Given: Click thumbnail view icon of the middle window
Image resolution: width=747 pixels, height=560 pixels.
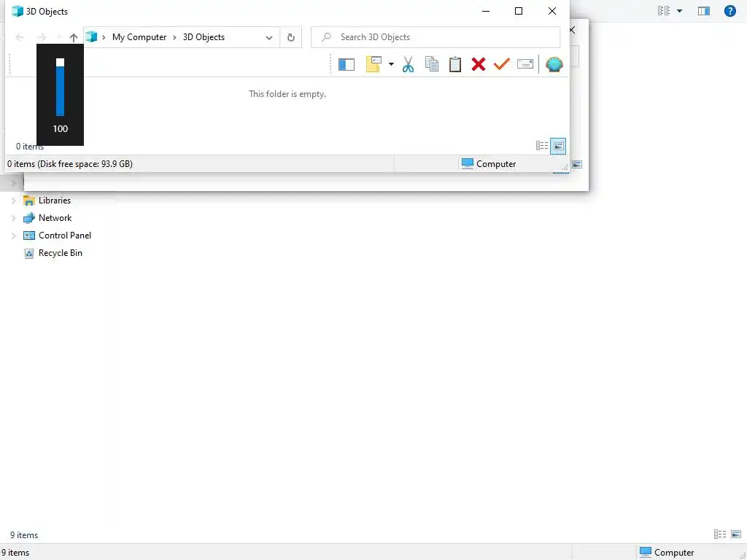Looking at the screenshot, I should tap(577, 164).
